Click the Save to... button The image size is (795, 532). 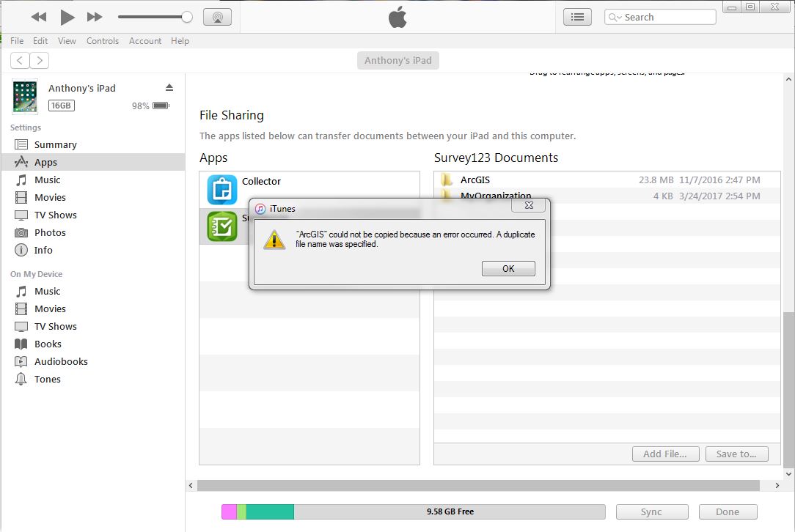pos(736,454)
